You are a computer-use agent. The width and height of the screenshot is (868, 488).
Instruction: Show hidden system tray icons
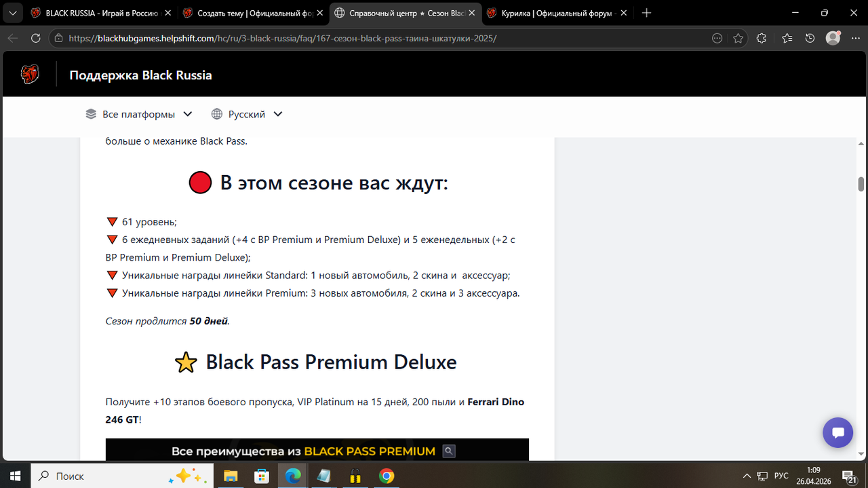747,476
